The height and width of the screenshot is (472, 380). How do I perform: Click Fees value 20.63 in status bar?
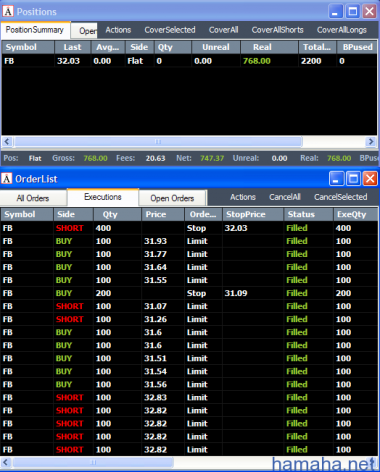[155, 158]
